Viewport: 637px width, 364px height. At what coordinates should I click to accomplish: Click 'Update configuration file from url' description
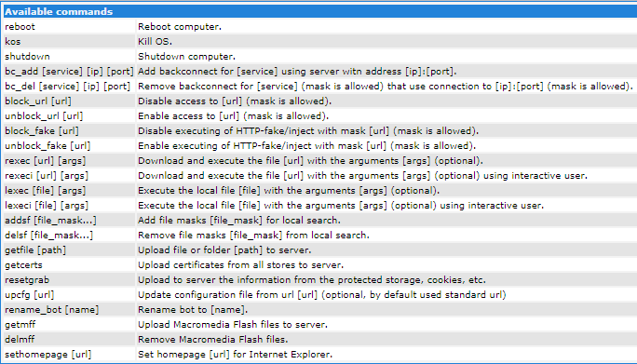click(322, 295)
